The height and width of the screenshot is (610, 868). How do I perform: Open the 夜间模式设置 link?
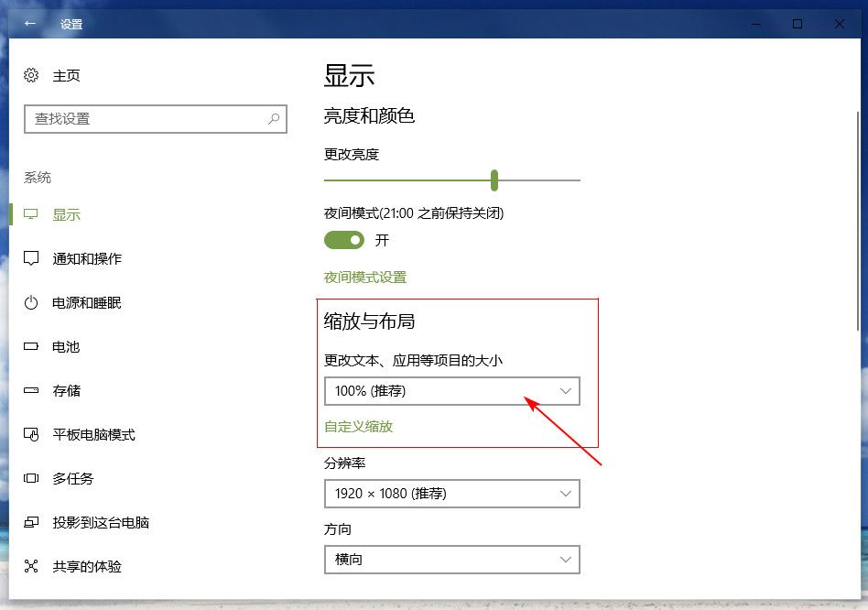click(365, 277)
